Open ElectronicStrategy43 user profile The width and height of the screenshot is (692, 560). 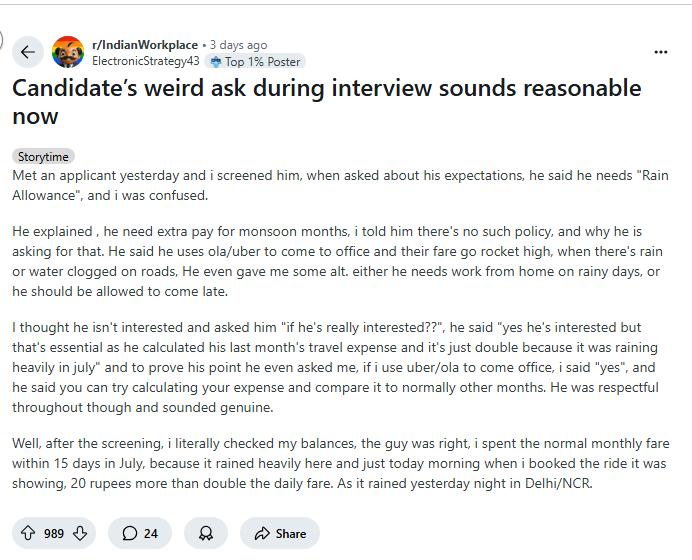(x=146, y=61)
